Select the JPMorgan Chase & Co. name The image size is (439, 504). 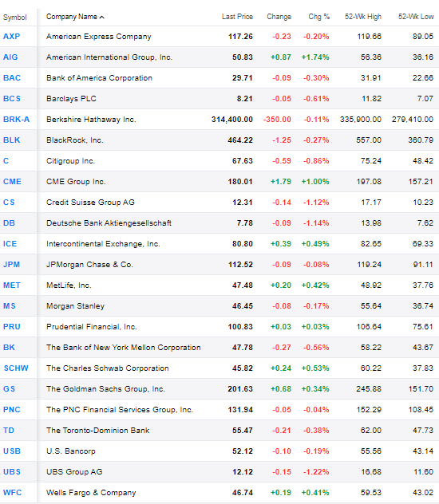coord(89,265)
